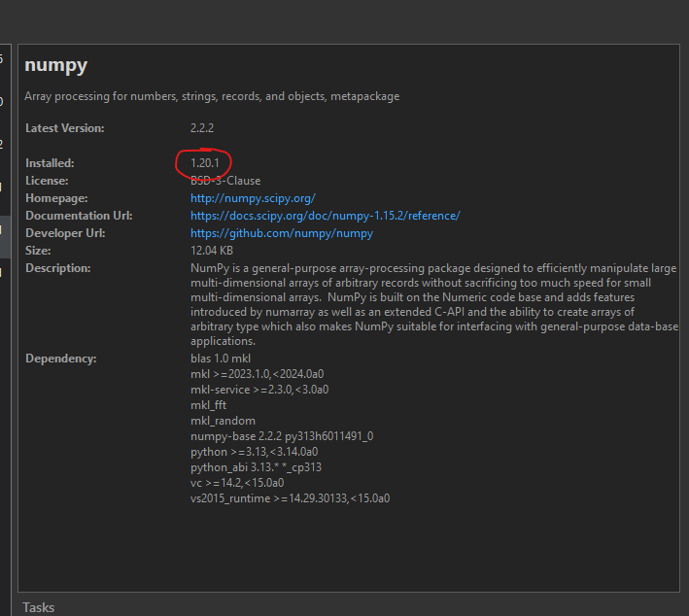Click the 'Homepage:' label
The width and height of the screenshot is (689, 616).
coord(56,198)
